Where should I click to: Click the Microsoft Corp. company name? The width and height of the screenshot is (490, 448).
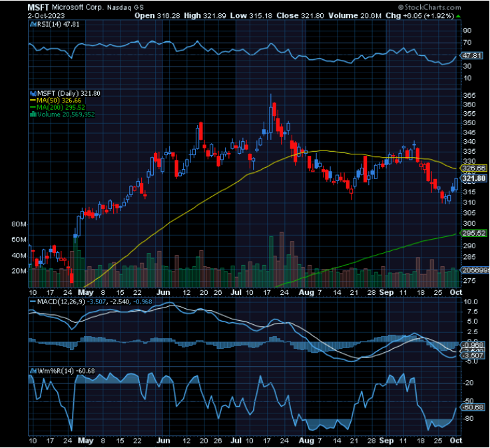[x=77, y=7]
